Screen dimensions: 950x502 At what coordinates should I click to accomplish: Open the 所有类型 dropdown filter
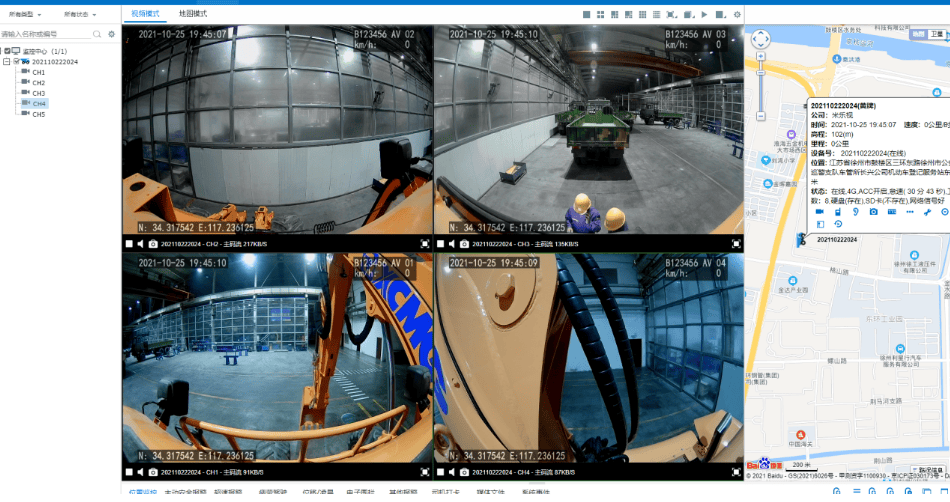coord(26,15)
